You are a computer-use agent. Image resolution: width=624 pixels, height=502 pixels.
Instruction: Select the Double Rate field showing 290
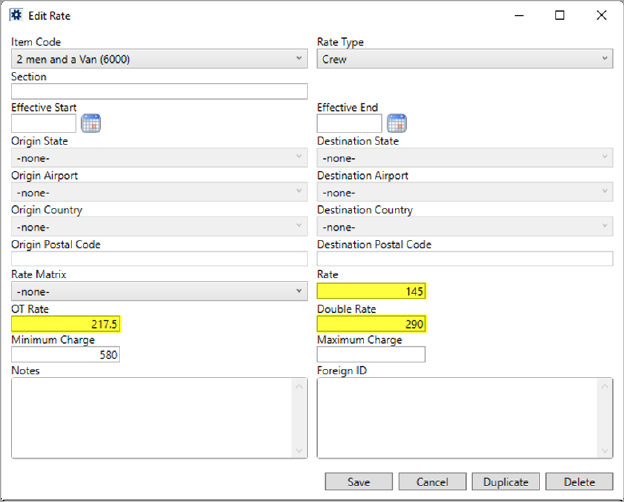pyautogui.click(x=372, y=323)
